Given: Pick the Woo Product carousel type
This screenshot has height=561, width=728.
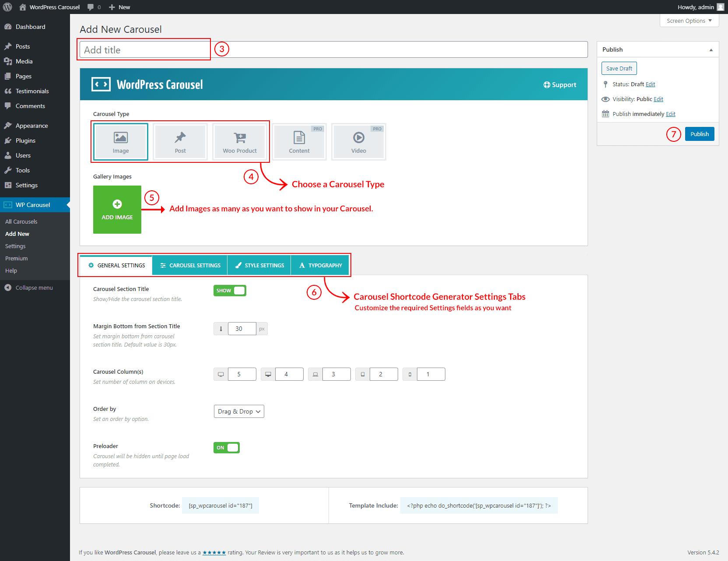Looking at the screenshot, I should [x=240, y=142].
